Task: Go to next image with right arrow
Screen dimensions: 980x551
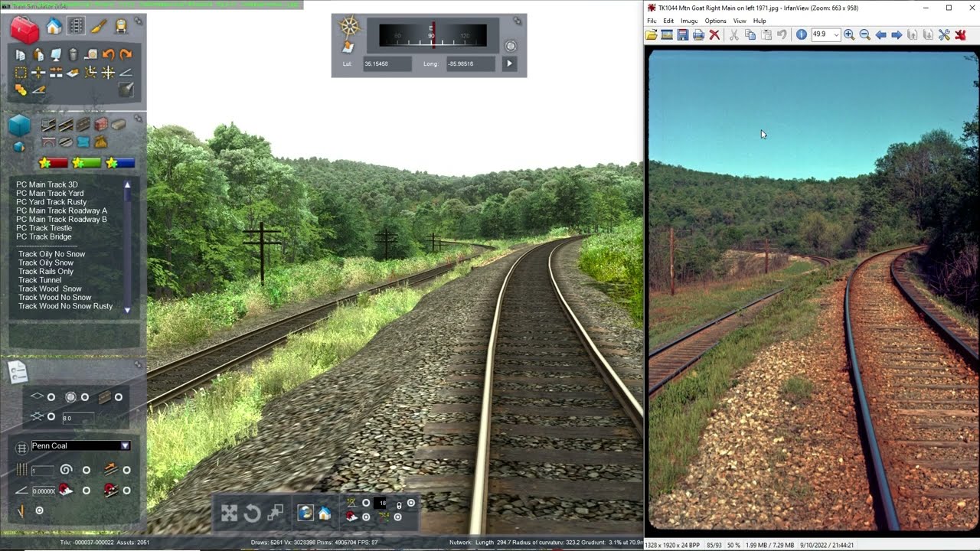Action: point(897,34)
